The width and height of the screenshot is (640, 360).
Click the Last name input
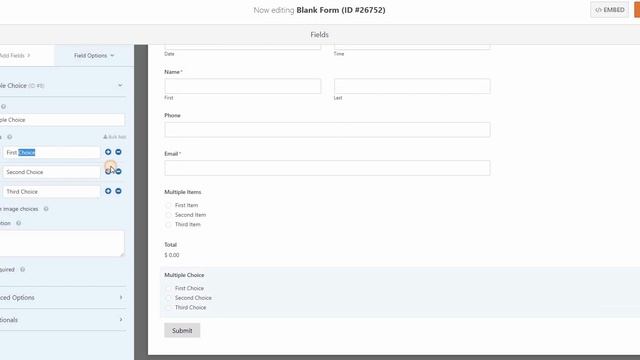click(412, 86)
